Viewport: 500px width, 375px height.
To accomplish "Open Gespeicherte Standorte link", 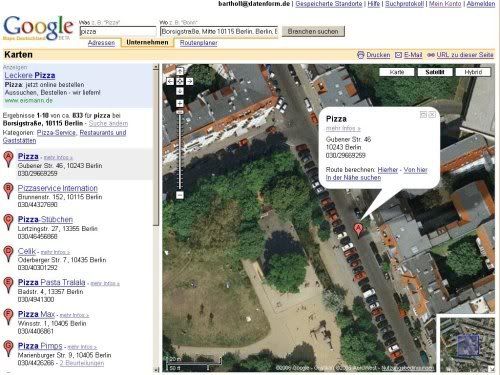I will (x=329, y=4).
